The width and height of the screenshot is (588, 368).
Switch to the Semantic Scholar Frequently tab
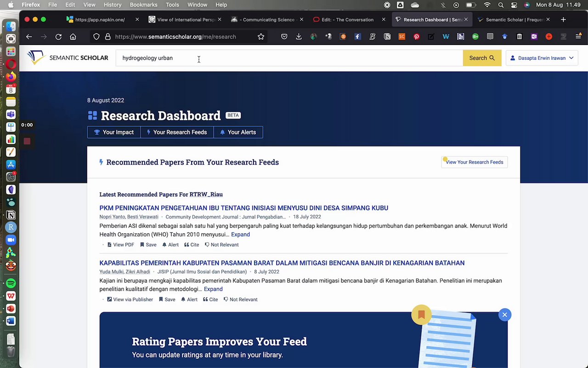pos(514,20)
